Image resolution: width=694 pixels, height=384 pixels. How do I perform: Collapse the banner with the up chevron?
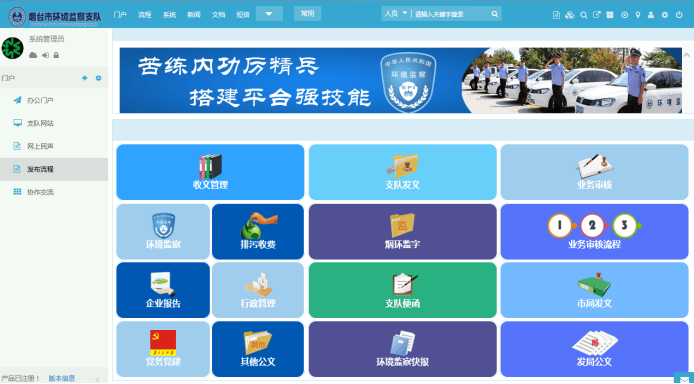687,55
